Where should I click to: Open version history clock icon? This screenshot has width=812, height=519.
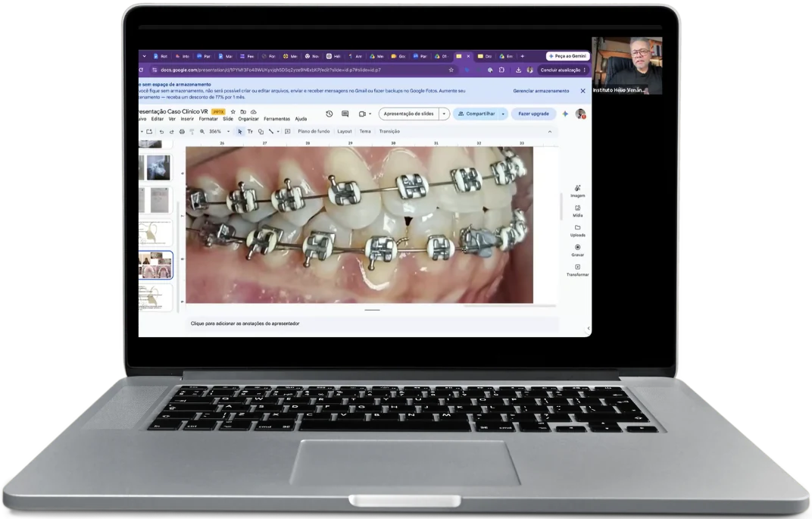(x=329, y=114)
